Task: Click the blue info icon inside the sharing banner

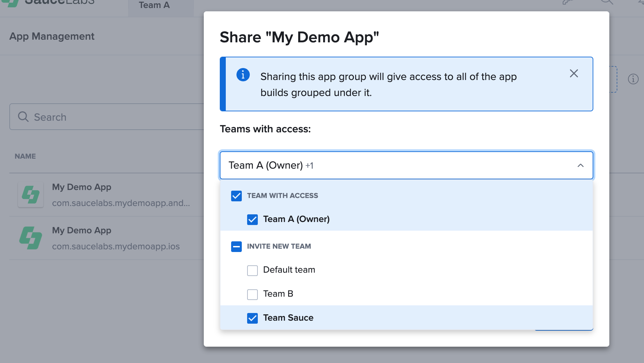Action: coord(243,75)
